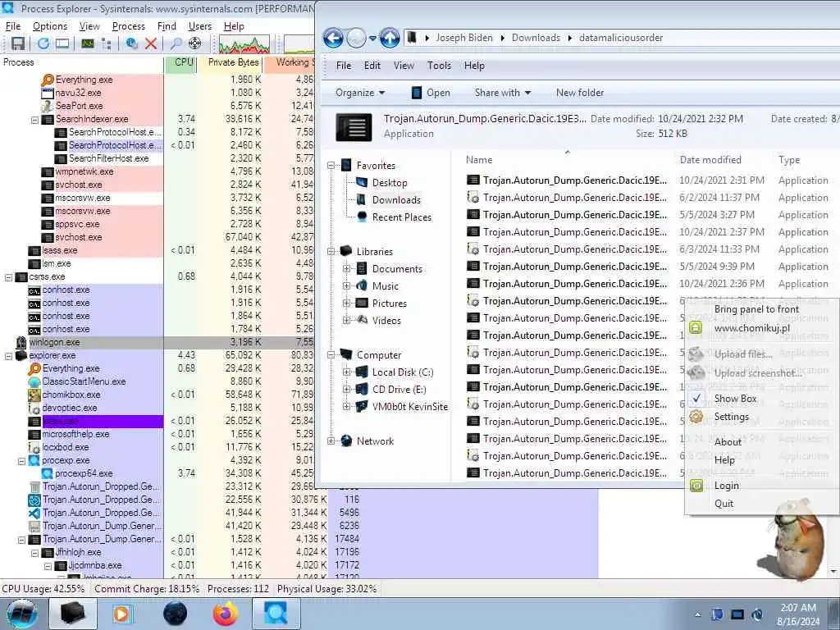Open the Options menu in Process Explorer
The width and height of the screenshot is (840, 630).
[x=50, y=26]
